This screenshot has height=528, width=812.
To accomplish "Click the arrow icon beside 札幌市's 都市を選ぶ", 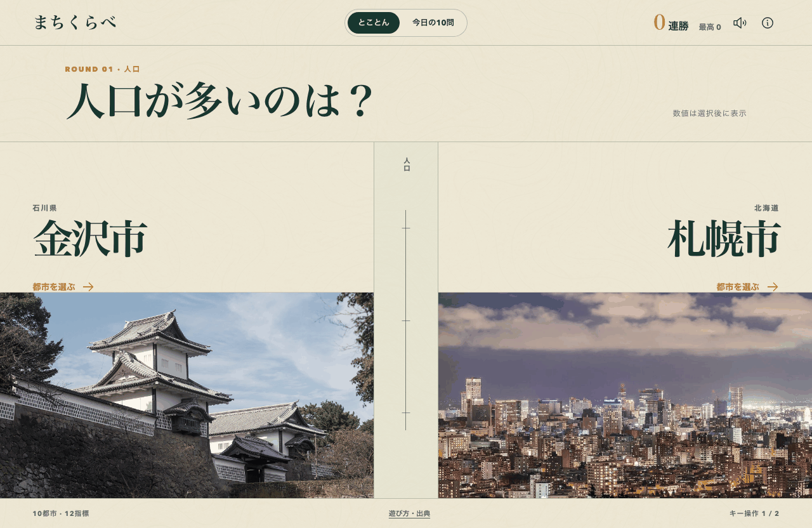I will click(773, 287).
